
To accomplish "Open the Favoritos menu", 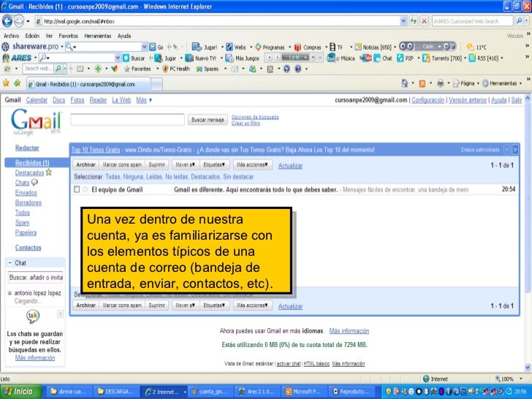I will [x=68, y=36].
